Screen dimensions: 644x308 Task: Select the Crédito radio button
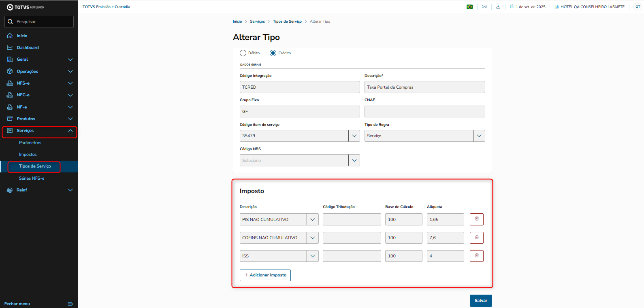[273, 53]
